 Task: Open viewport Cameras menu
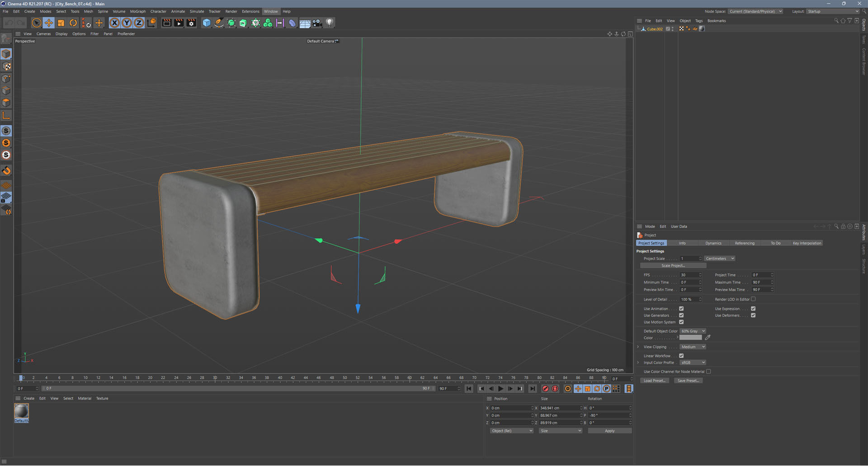tap(43, 34)
